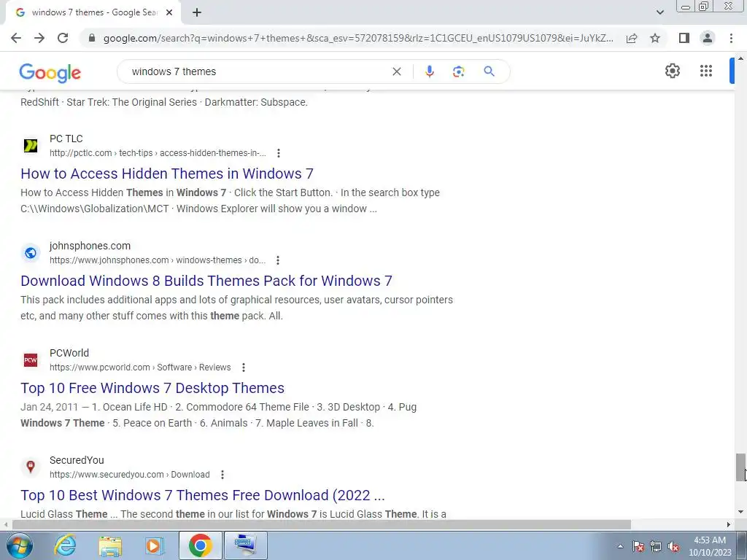Click the SecuredYou site favicon

(31, 467)
